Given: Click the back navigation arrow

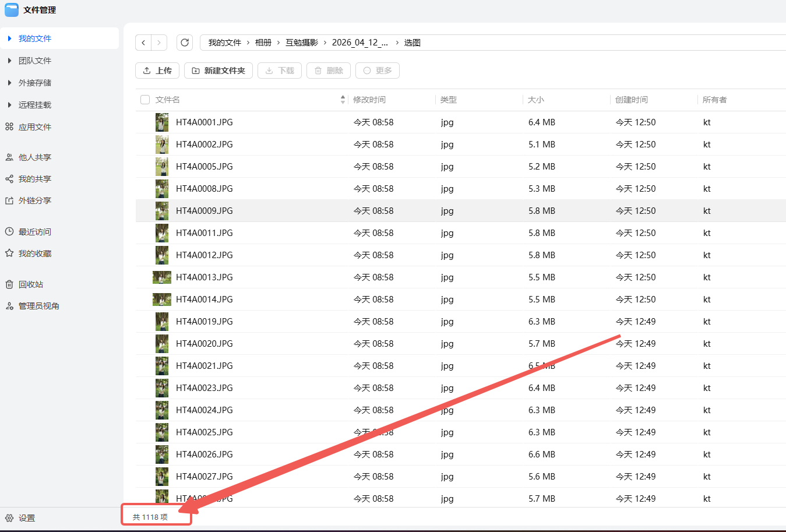Looking at the screenshot, I should tap(143, 43).
